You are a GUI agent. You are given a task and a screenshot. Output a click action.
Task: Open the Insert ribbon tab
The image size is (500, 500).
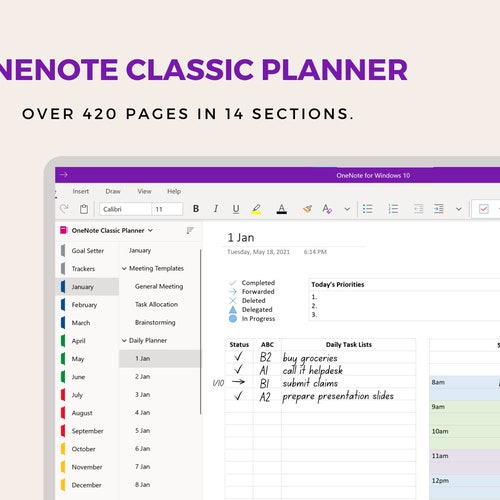(81, 191)
